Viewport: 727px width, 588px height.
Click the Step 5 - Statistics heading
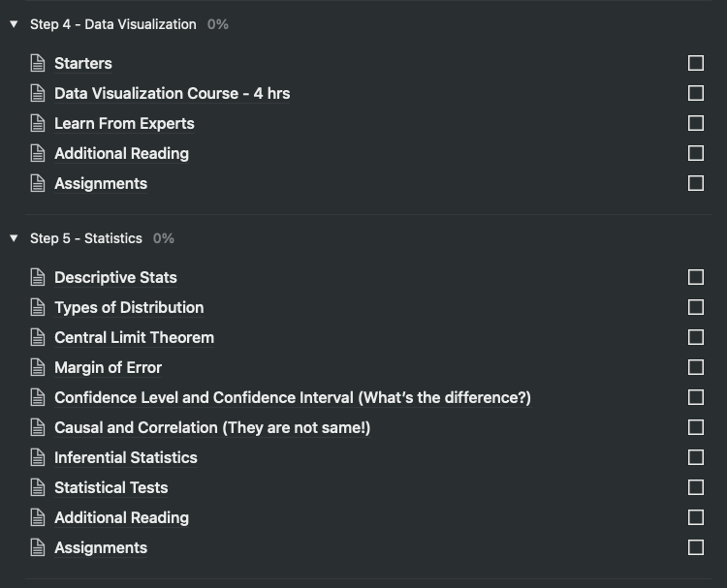tap(85, 238)
